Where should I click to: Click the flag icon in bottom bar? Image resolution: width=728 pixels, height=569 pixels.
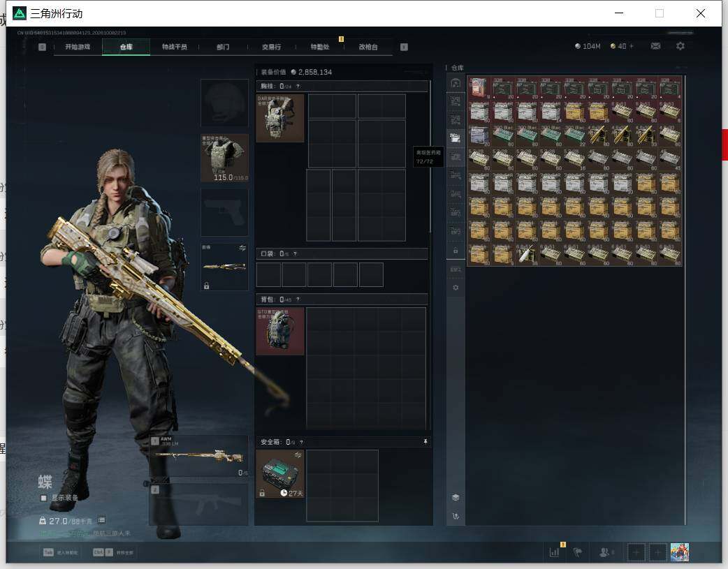click(x=578, y=552)
